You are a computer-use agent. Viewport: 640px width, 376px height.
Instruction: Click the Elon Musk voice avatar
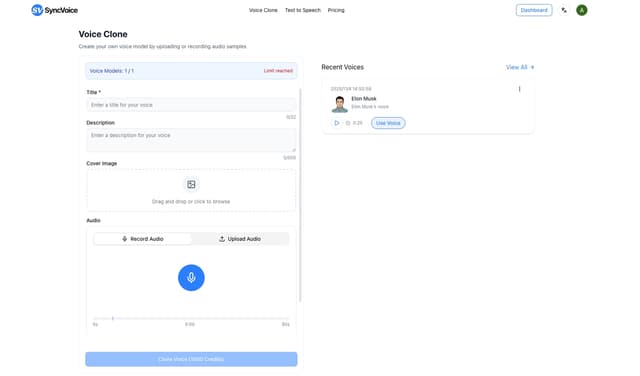click(340, 104)
